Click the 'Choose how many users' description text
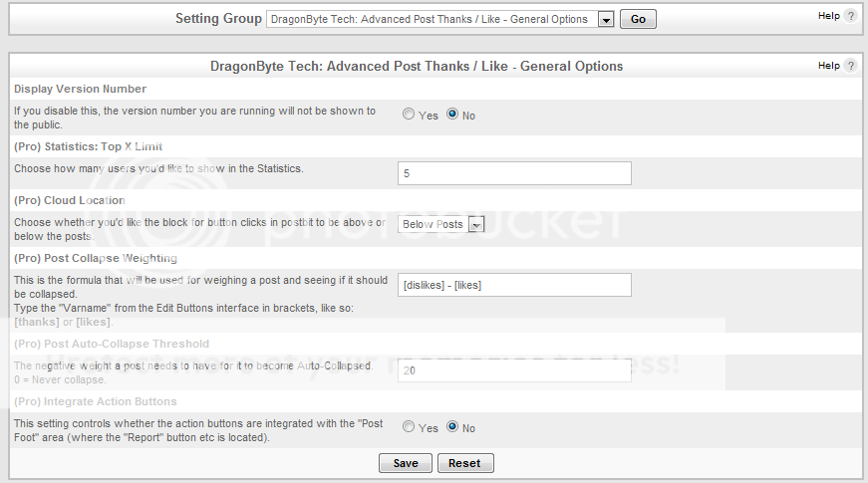The height and width of the screenshot is (483, 868). coord(158,168)
